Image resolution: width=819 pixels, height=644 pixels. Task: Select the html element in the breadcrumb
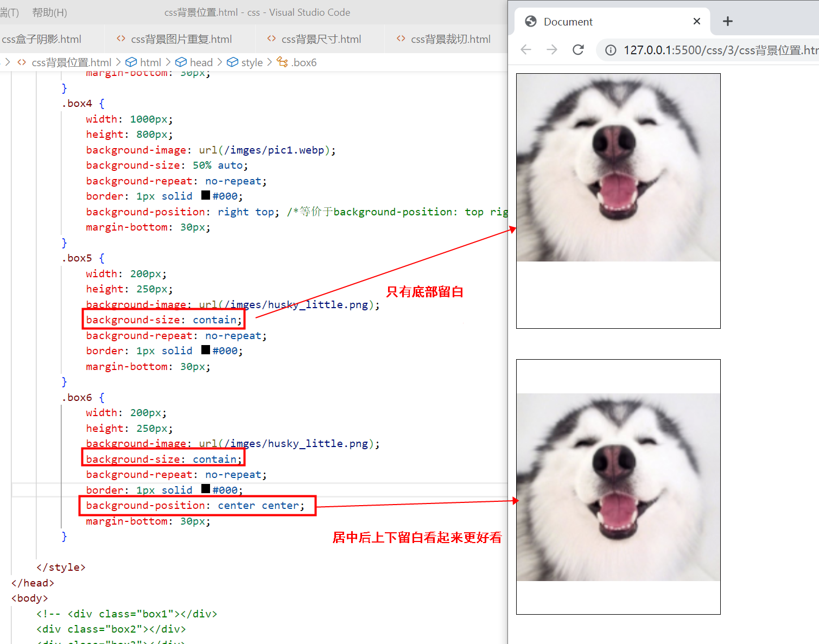(150, 62)
